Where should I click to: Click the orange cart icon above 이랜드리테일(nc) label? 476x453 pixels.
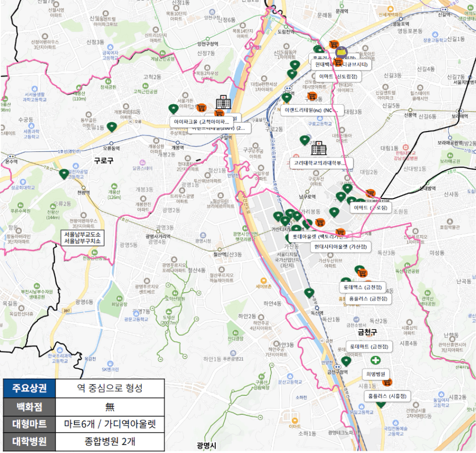pyautogui.click(x=311, y=97)
